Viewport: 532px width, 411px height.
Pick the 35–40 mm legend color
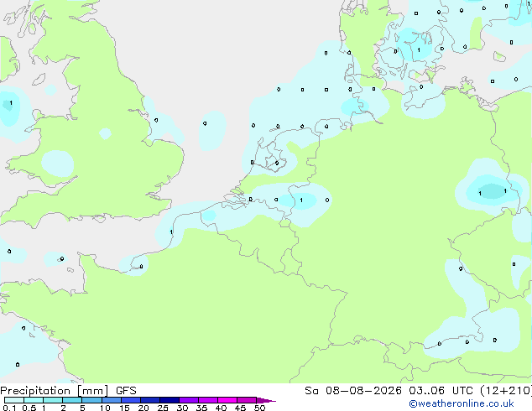coord(208,400)
